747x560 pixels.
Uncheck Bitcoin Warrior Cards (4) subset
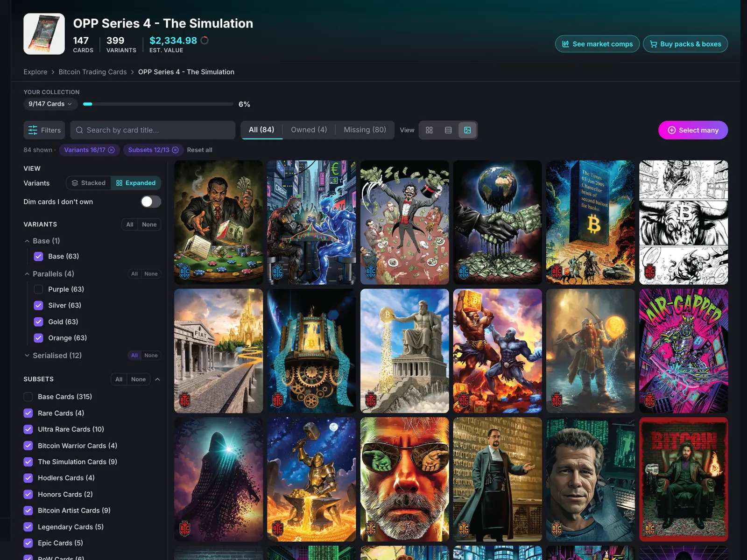(x=28, y=446)
